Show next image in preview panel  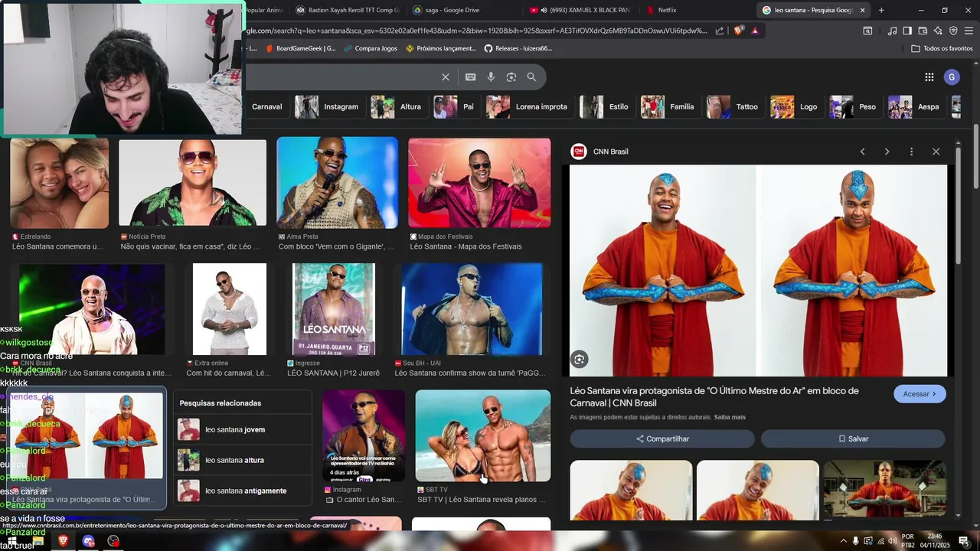tap(887, 152)
